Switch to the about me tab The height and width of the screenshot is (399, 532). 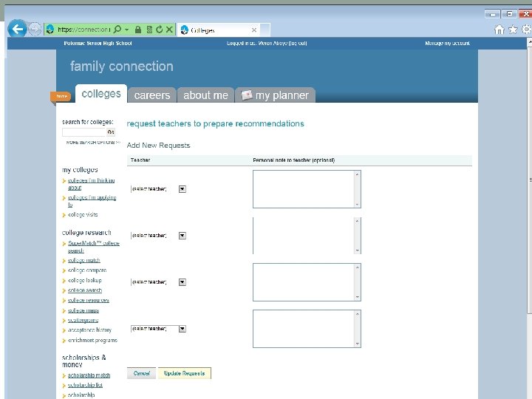[205, 95]
